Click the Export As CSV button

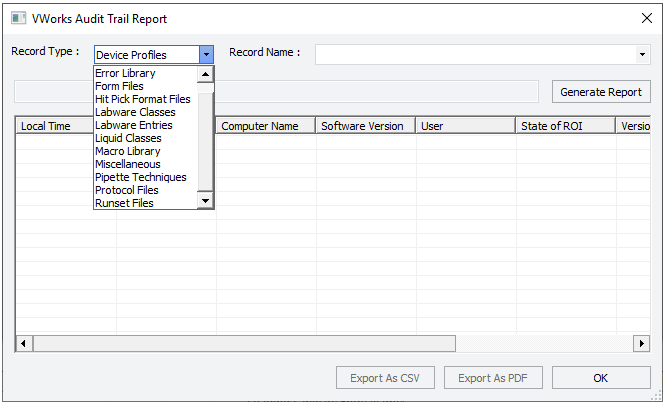coord(385,378)
